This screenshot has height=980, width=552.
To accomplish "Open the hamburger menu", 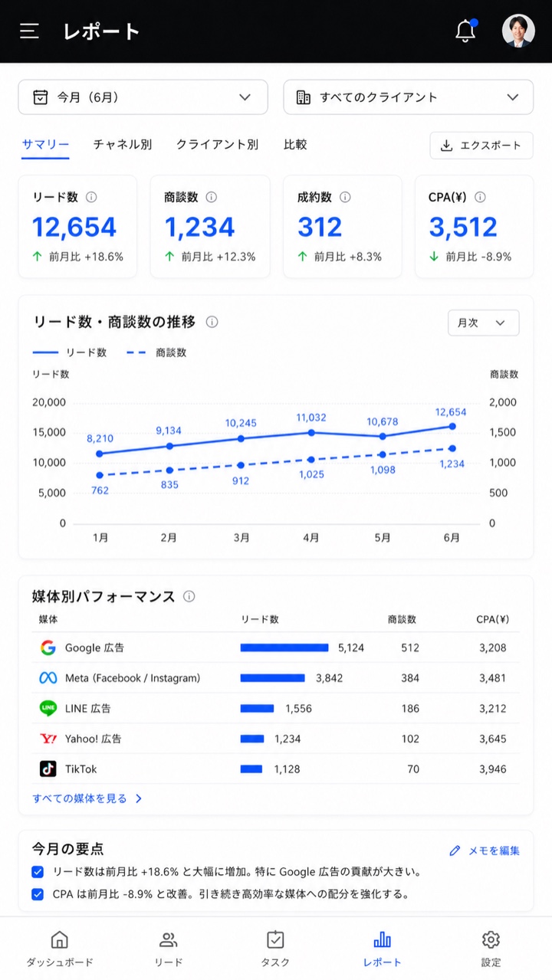I will click(29, 31).
